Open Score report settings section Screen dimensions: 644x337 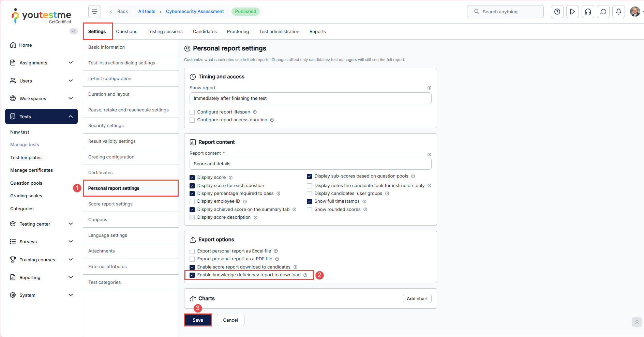pos(110,204)
